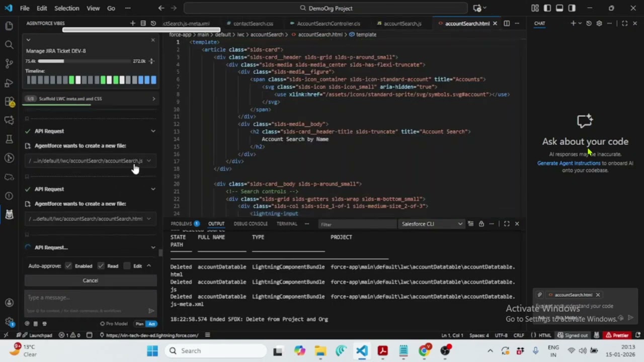
Task: Open Copilot chat icon beside search bar
Action: [477, 8]
